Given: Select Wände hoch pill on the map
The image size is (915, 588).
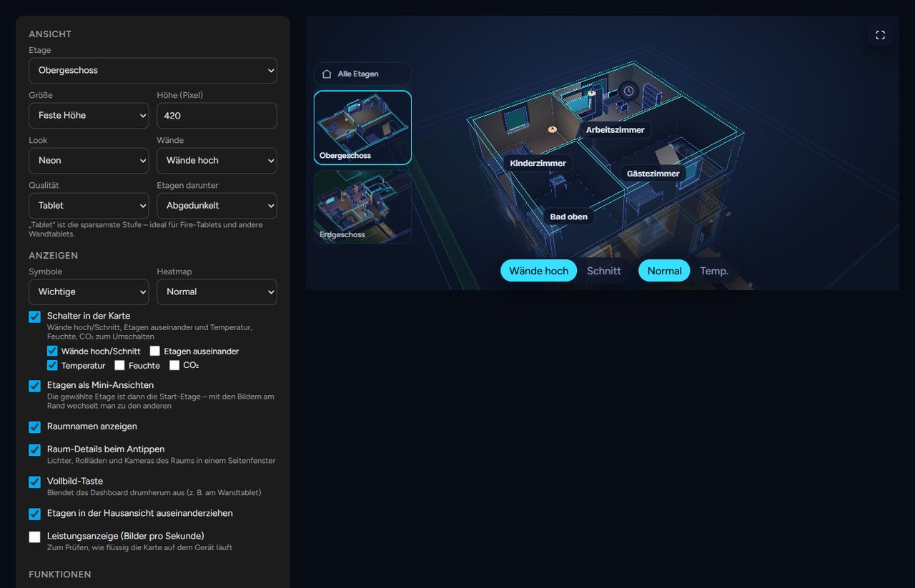Looking at the screenshot, I should [x=538, y=271].
